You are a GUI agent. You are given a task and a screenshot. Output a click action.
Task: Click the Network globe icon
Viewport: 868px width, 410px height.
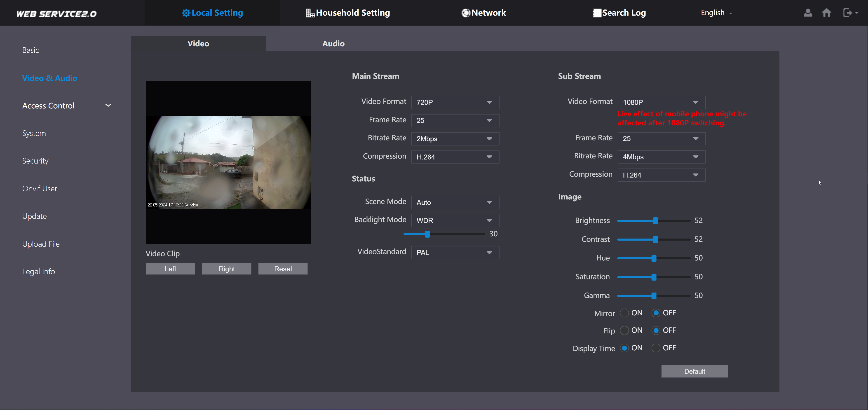(x=466, y=13)
